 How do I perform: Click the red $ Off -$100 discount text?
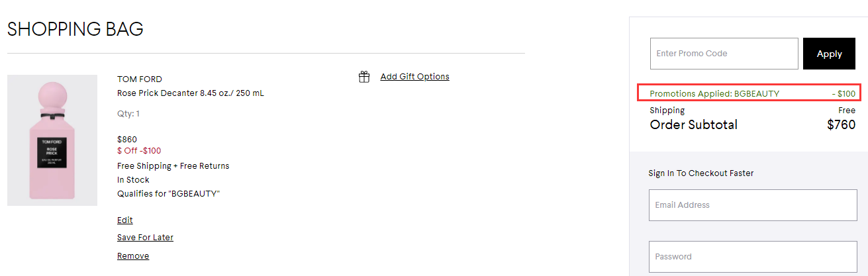click(x=139, y=151)
